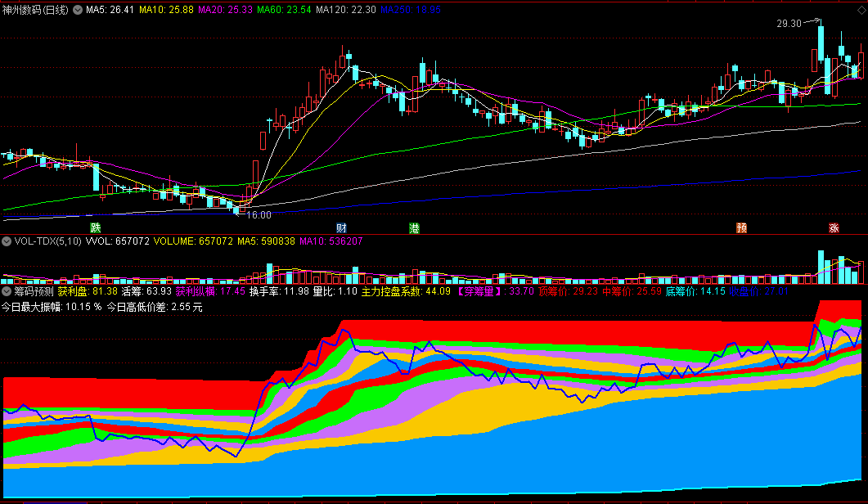Select the 筹码预测 indicator name
This screenshot has height=504, width=868.
(x=34, y=291)
